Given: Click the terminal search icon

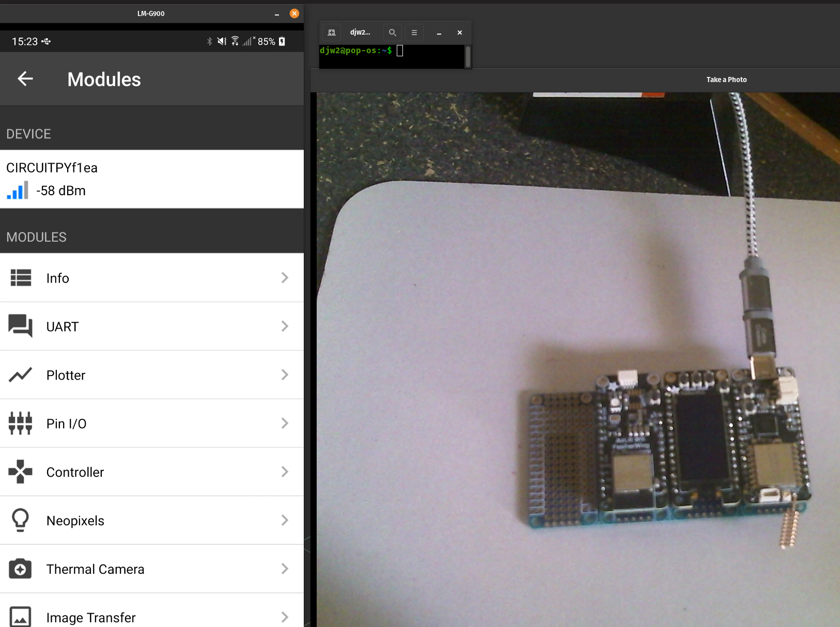Looking at the screenshot, I should coord(393,33).
